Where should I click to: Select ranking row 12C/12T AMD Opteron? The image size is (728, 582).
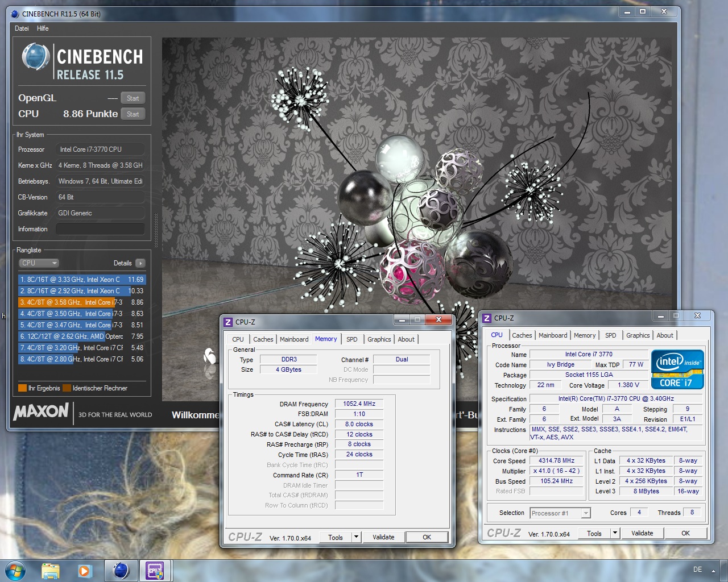[82, 336]
